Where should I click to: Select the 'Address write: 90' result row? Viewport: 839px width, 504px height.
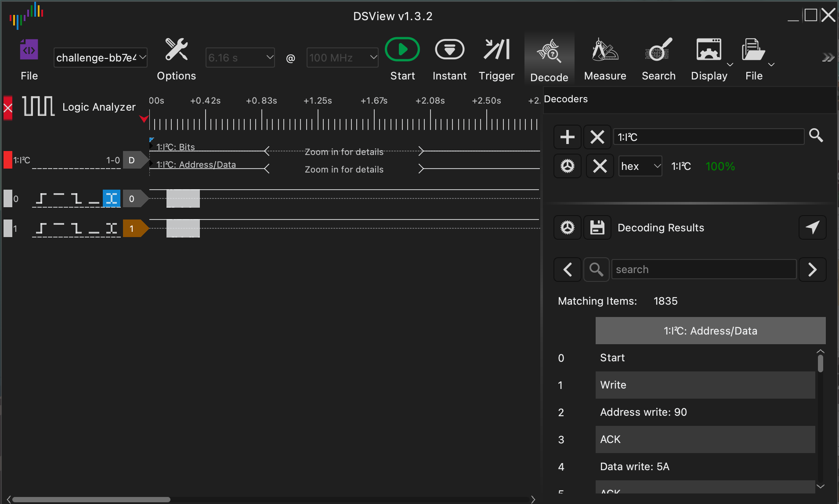click(x=705, y=412)
